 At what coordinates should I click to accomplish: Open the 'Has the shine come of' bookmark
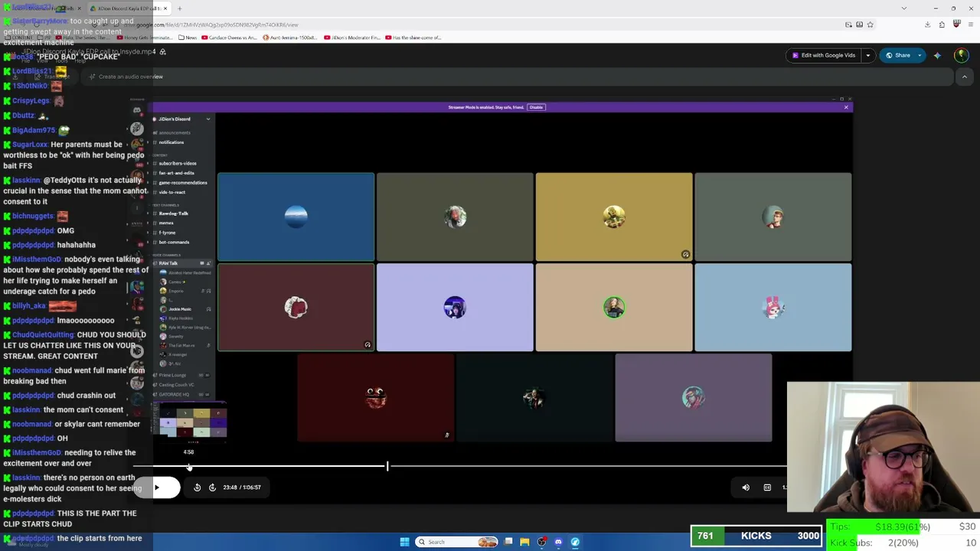[x=413, y=37]
